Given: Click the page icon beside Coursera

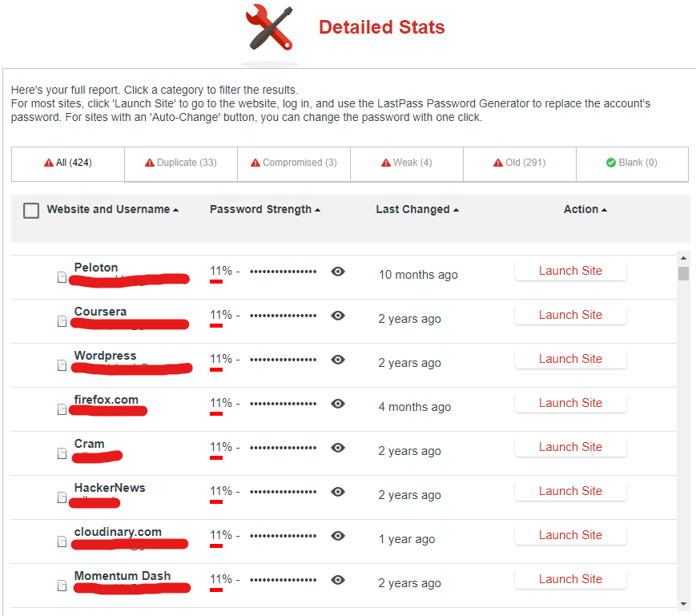Looking at the screenshot, I should [x=62, y=321].
